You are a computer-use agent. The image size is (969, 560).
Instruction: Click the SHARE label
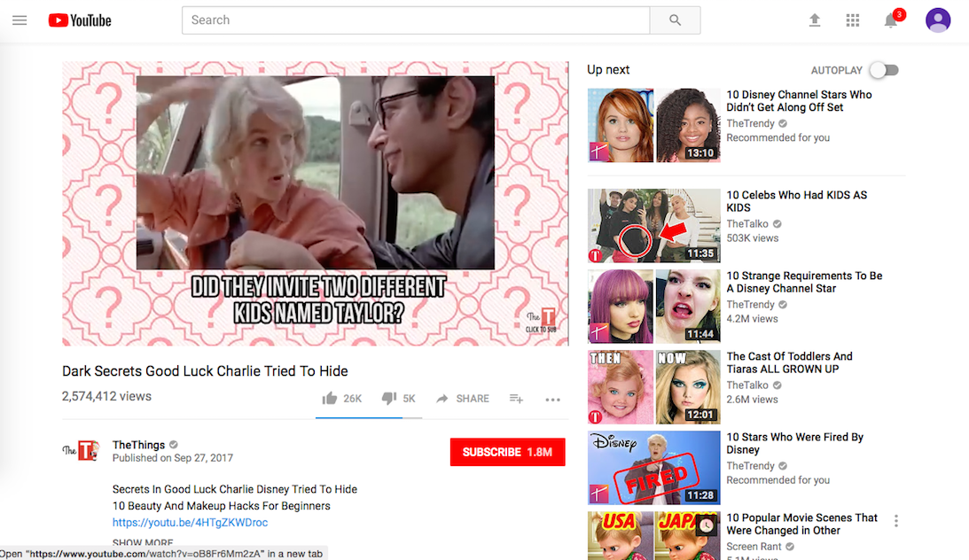pyautogui.click(x=473, y=399)
